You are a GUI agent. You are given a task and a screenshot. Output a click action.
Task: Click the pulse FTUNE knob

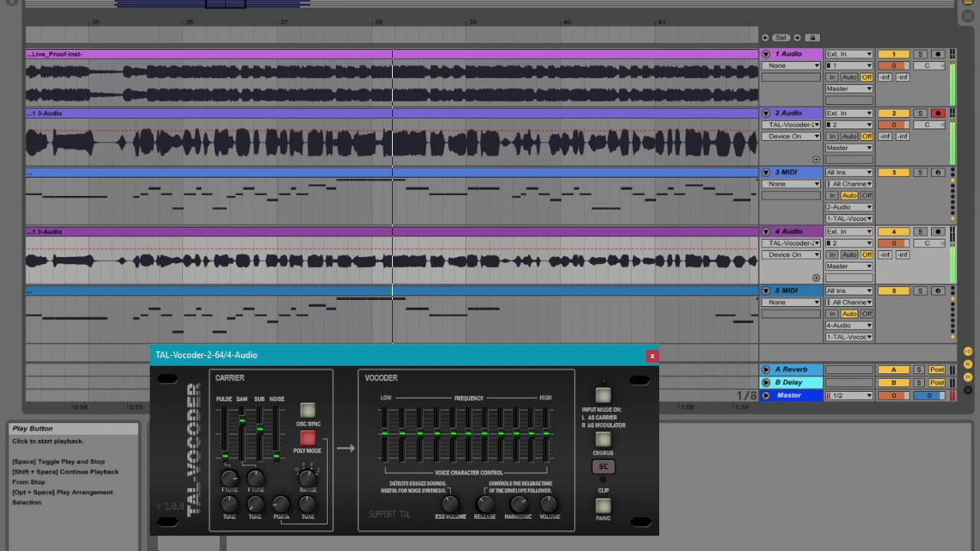coord(229,478)
